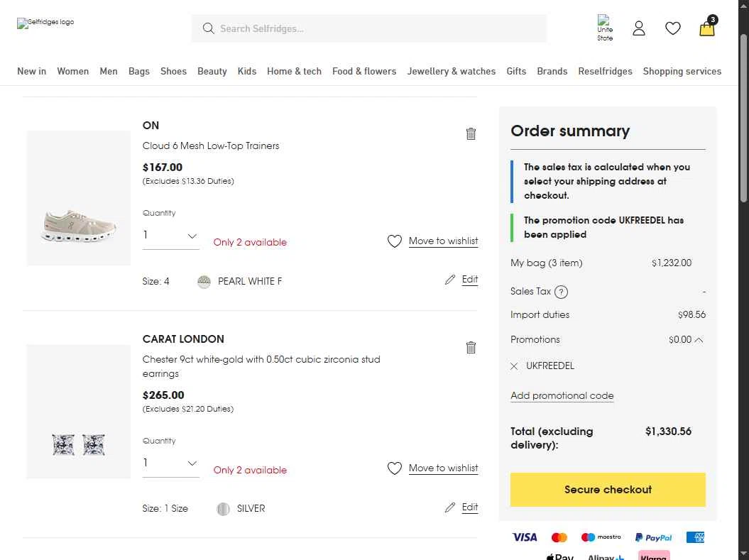Click the Visa payment icon

[x=525, y=537]
